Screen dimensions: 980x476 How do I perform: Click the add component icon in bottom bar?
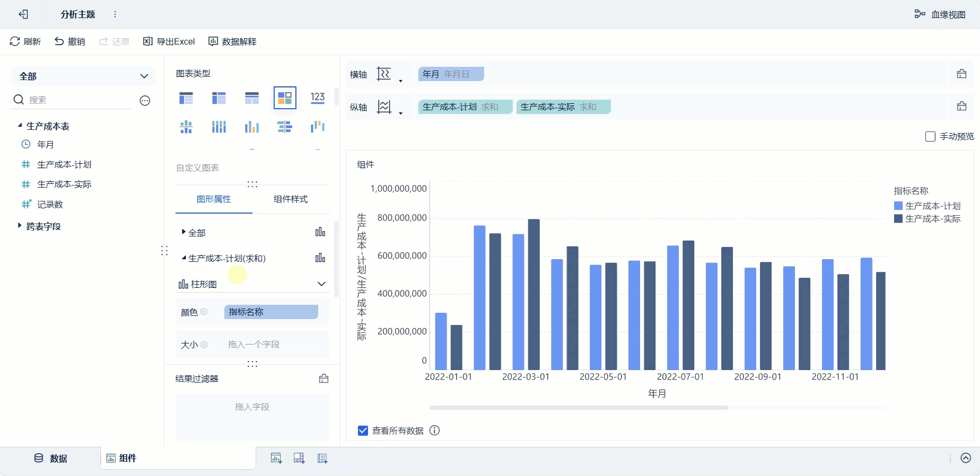276,459
